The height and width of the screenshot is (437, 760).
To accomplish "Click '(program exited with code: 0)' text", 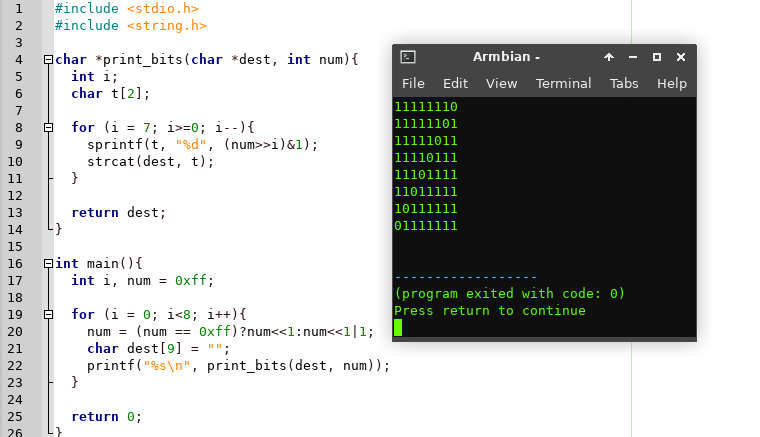I will 509,294.
